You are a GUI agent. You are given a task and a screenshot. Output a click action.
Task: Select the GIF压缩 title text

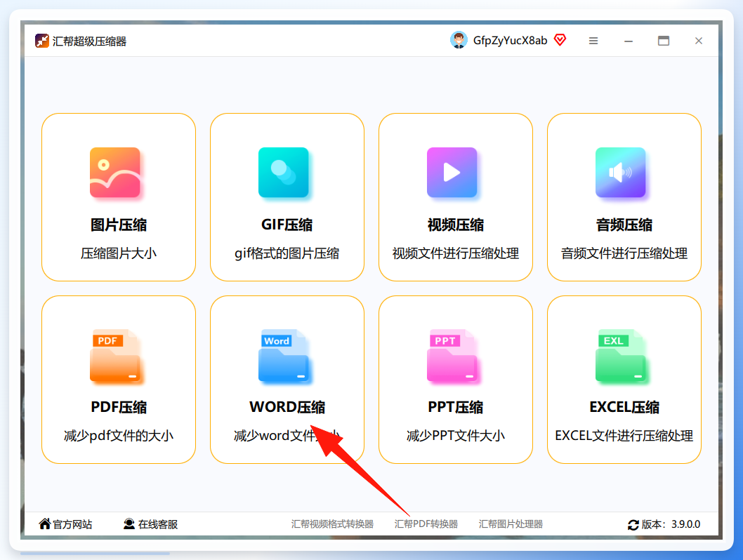tap(287, 225)
